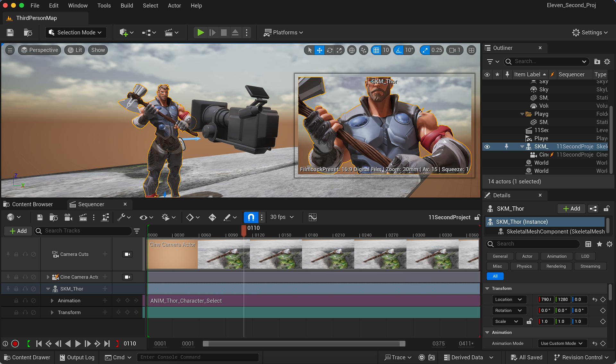616x364 pixels.
Task: Open the Window menu
Action: point(78,5)
